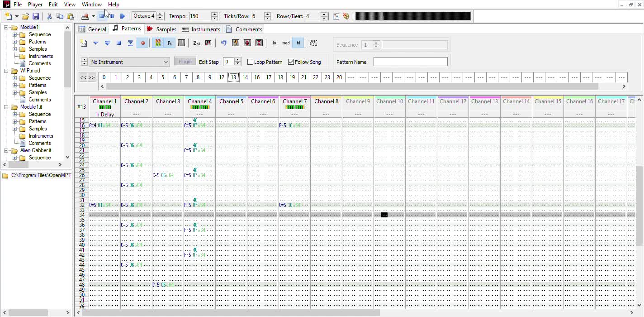
Task: Click the panic icon in the main toolbar
Action: pyautogui.click(x=346, y=16)
